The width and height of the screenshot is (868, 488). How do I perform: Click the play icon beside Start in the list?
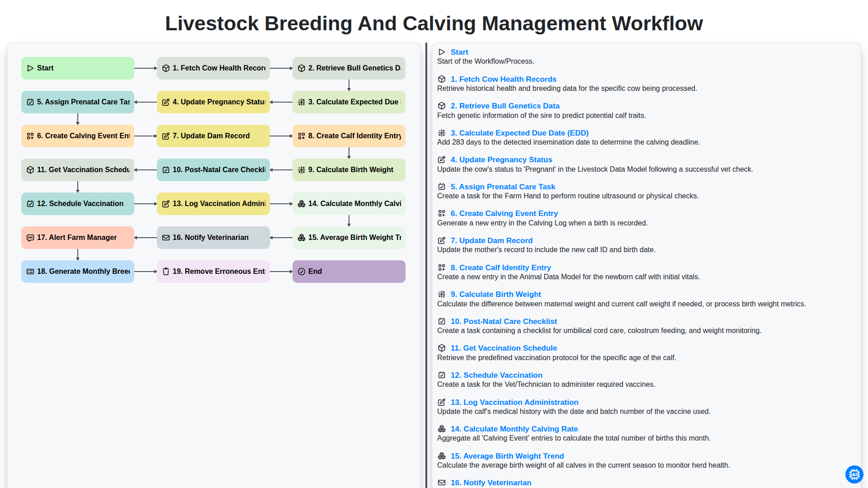click(x=442, y=52)
